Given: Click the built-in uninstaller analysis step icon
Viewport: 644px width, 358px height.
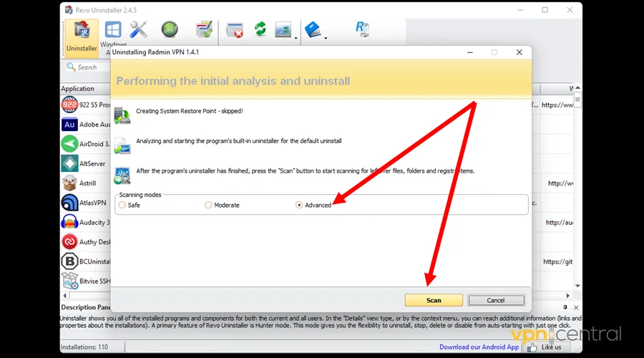Looking at the screenshot, I should click(x=122, y=146).
